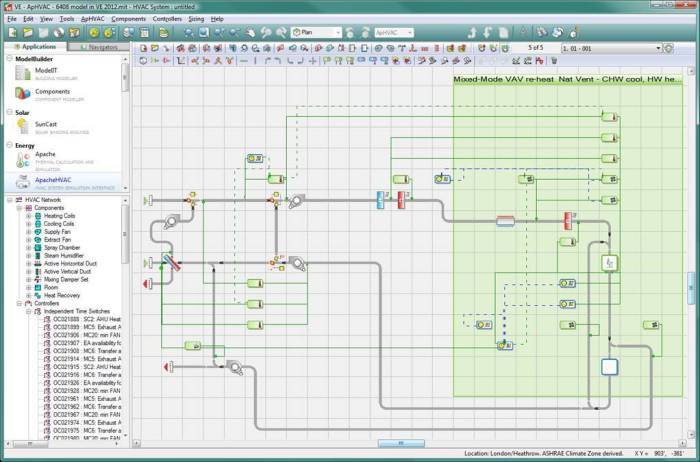Collapse the Independent Time Switches node

click(x=29, y=311)
